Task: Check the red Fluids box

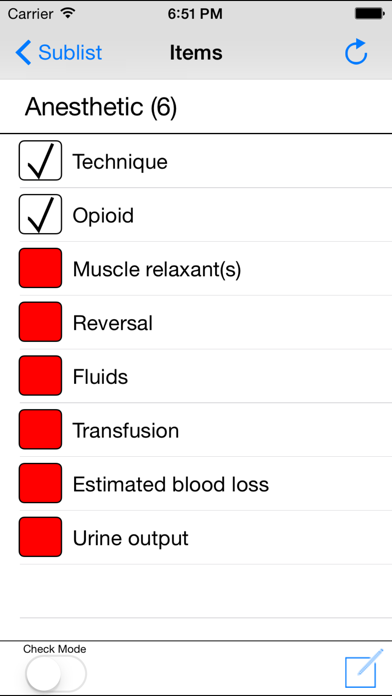Action: (40, 376)
